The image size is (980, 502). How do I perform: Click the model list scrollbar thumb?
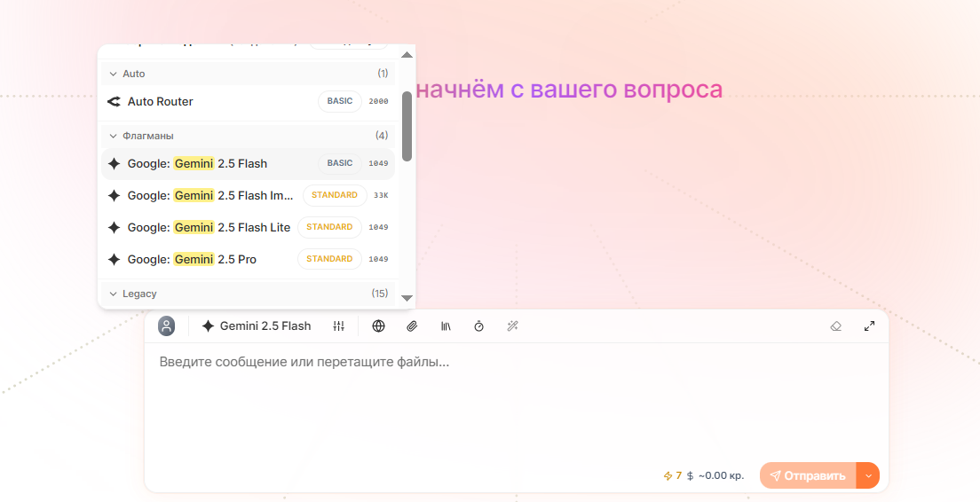pos(407,126)
